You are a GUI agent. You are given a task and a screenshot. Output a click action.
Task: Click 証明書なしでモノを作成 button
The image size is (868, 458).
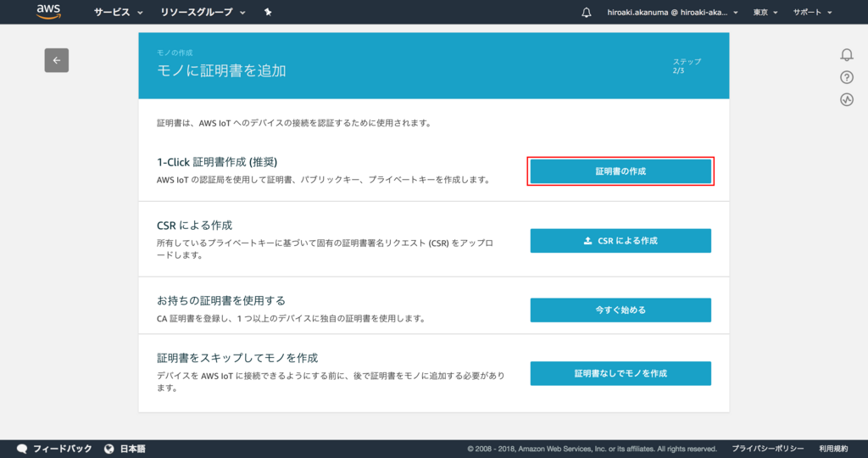point(620,373)
